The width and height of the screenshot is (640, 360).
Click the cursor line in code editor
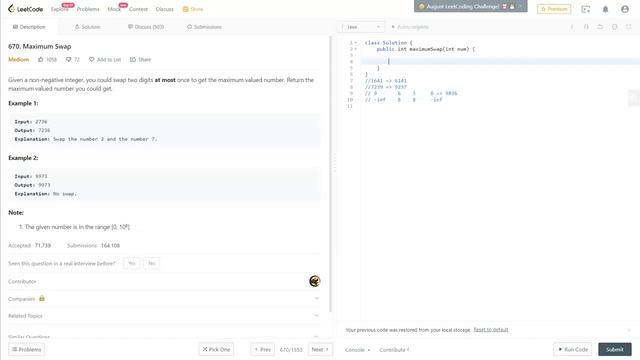[500, 61]
